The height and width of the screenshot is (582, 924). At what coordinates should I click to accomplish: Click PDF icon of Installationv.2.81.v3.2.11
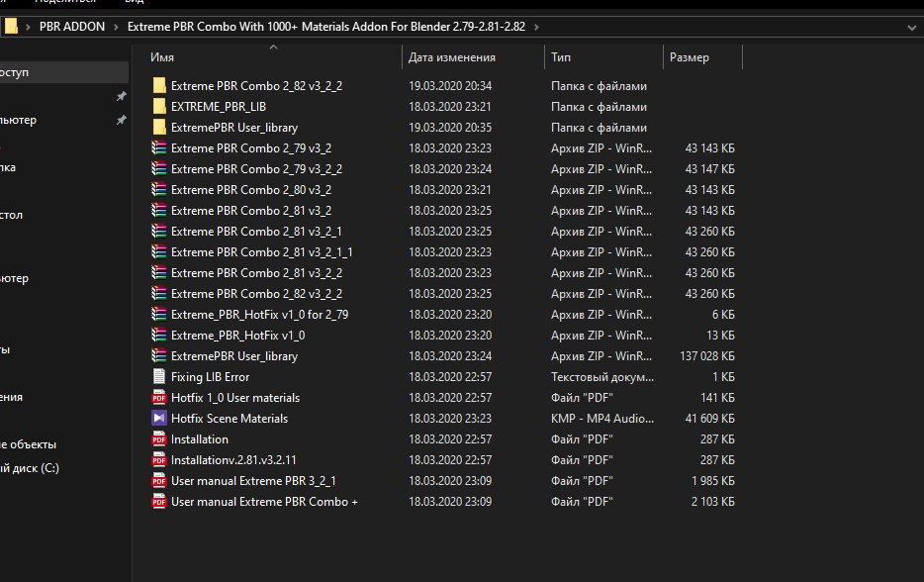click(159, 460)
